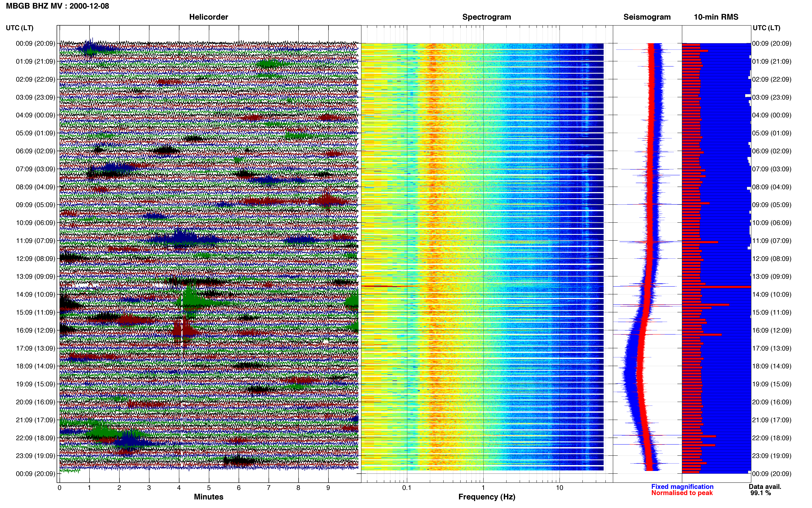Screen dimensions: 812x508
Task: Select the Helicorder panel heading
Action: [209, 17]
